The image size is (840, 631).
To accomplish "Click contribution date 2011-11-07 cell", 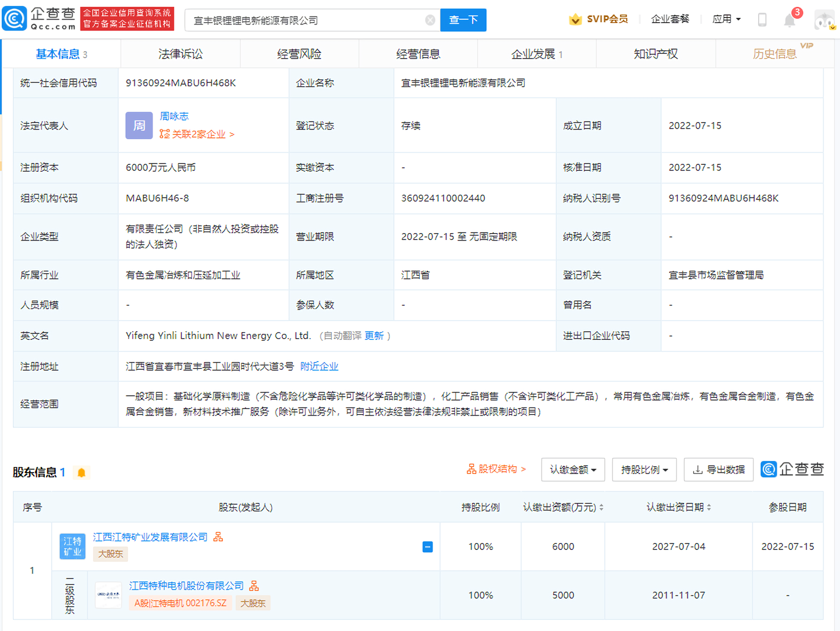I will tap(678, 595).
